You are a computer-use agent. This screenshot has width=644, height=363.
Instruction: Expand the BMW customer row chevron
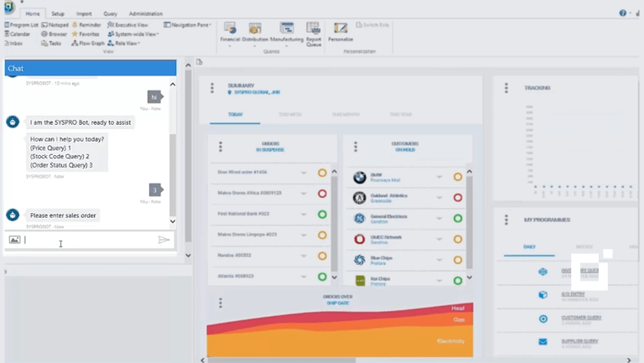click(439, 177)
